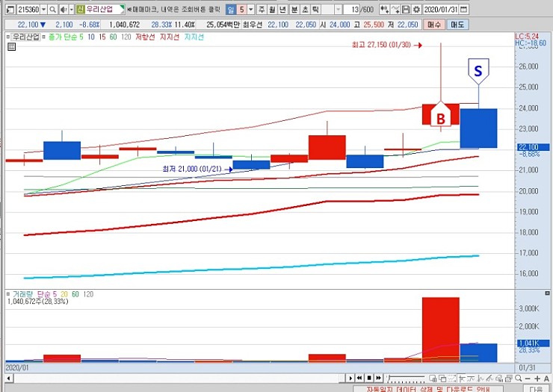The image size is (553, 392).
Task: Click the save chart floppy disk icon
Action: pyautogui.click(x=405, y=10)
